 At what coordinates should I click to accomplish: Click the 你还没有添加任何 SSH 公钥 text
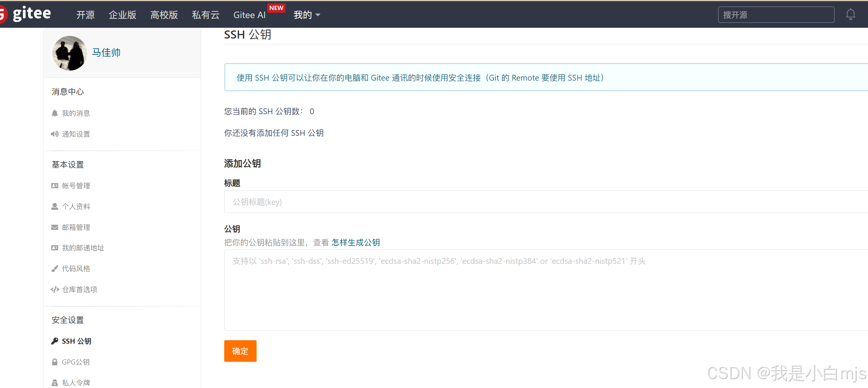coord(274,133)
